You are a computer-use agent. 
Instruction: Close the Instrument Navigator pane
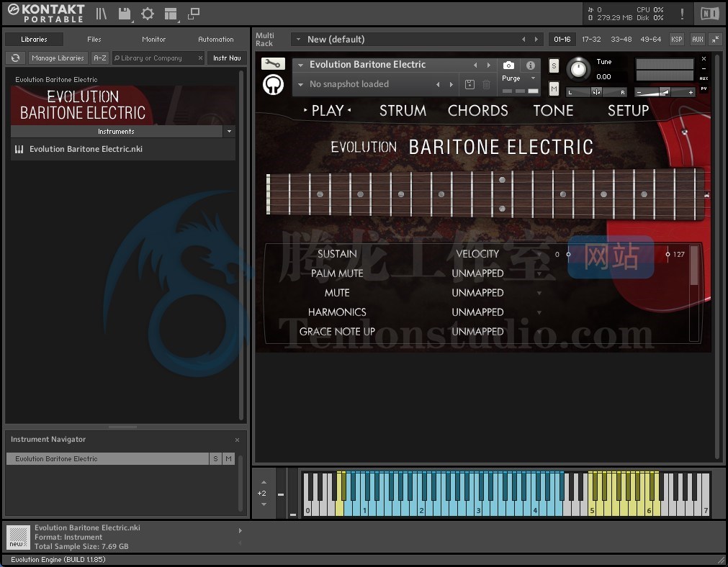pos(237,440)
